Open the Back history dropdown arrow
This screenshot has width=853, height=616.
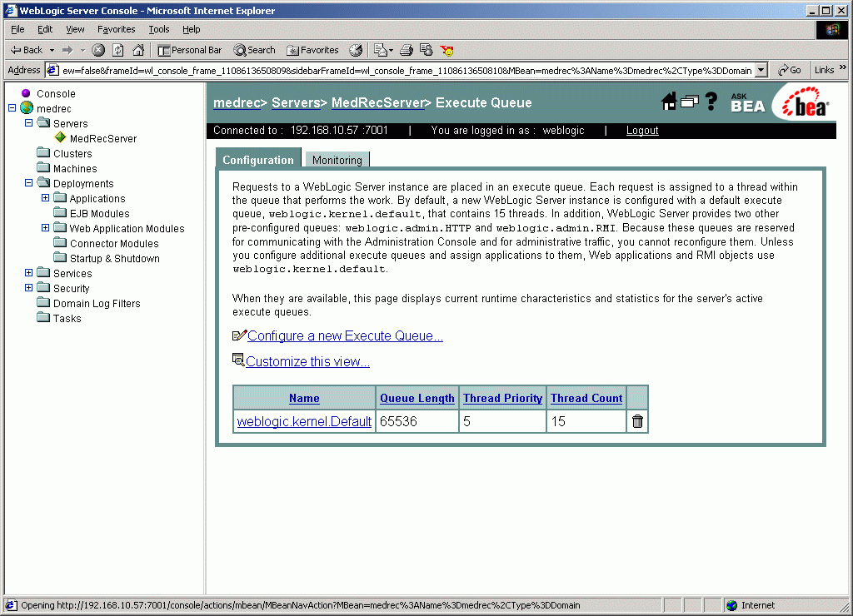52,50
